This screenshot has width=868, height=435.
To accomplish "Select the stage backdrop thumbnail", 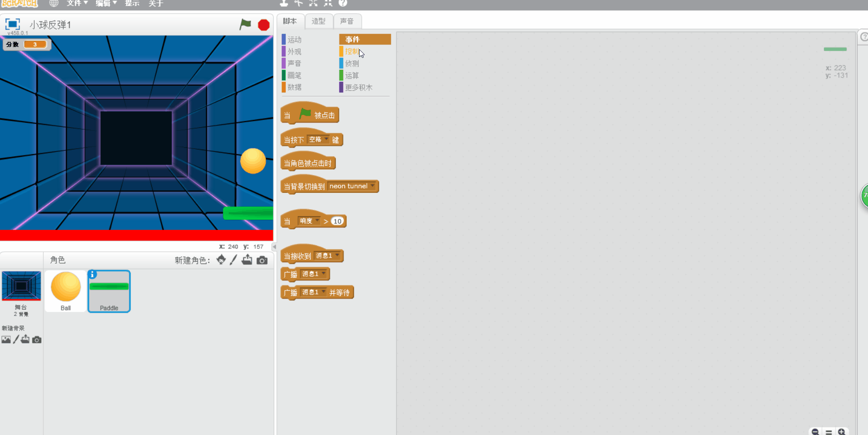I will coord(21,286).
